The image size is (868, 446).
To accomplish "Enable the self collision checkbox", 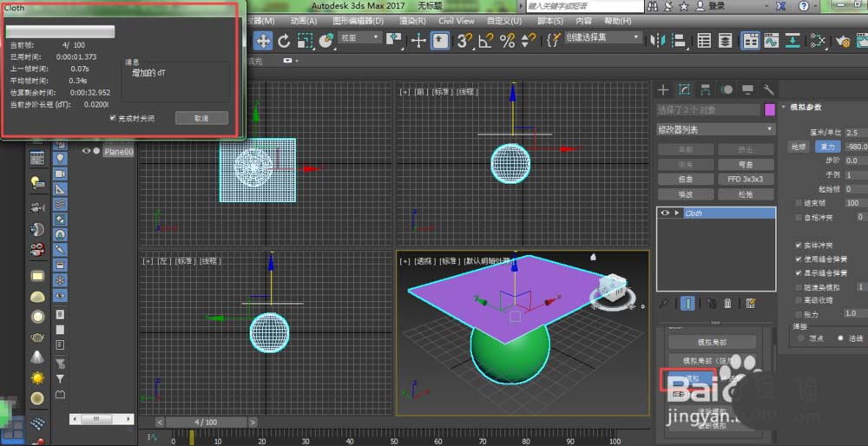I will pyautogui.click(x=799, y=218).
